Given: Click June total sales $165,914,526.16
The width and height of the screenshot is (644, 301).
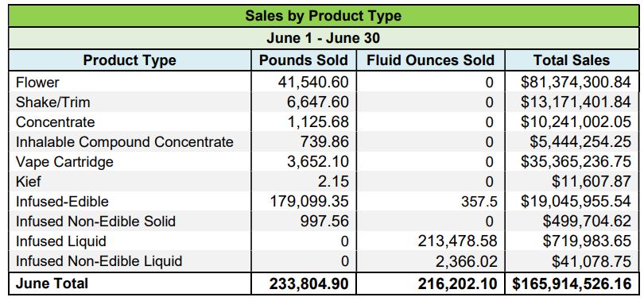Looking at the screenshot, I should (572, 284).
